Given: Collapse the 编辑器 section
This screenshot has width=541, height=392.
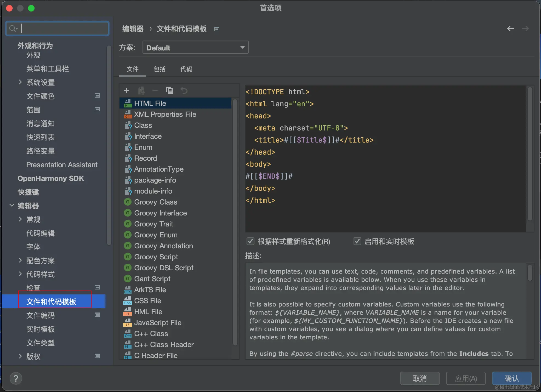Looking at the screenshot, I should (x=12, y=205).
